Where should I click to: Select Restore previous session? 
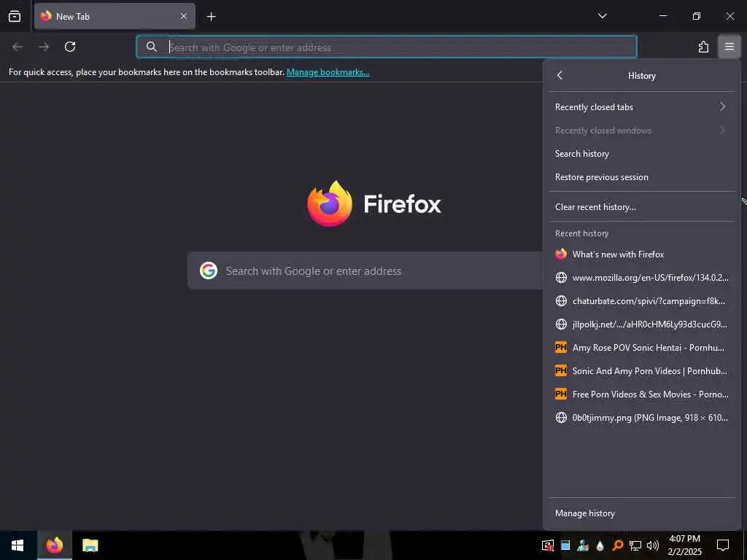click(642, 176)
